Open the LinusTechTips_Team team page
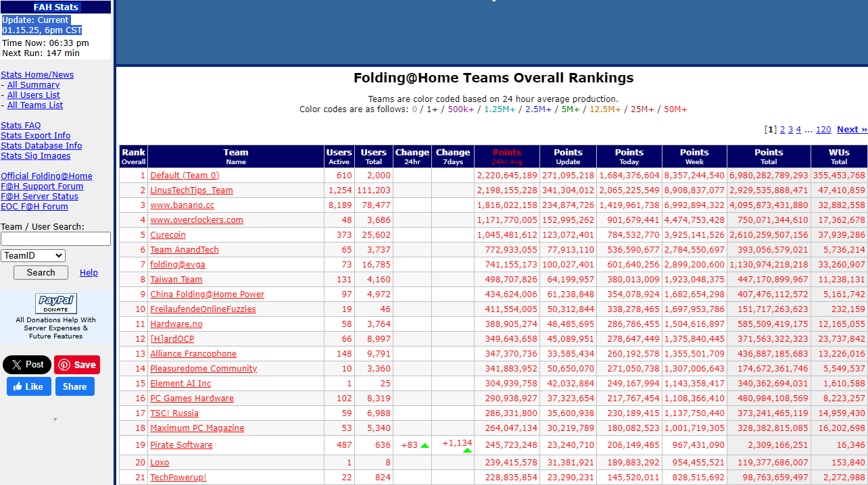868x485 pixels. click(x=191, y=190)
